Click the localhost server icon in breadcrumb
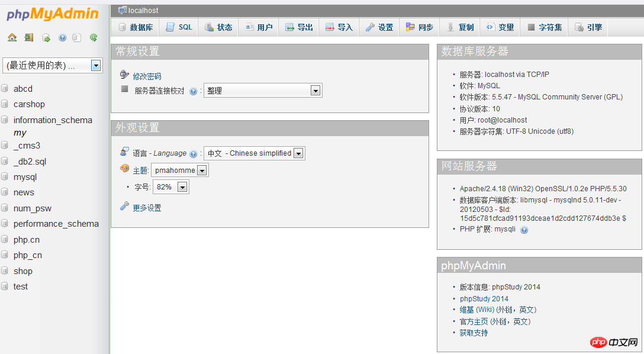The width and height of the screenshot is (644, 354). pyautogui.click(x=123, y=10)
